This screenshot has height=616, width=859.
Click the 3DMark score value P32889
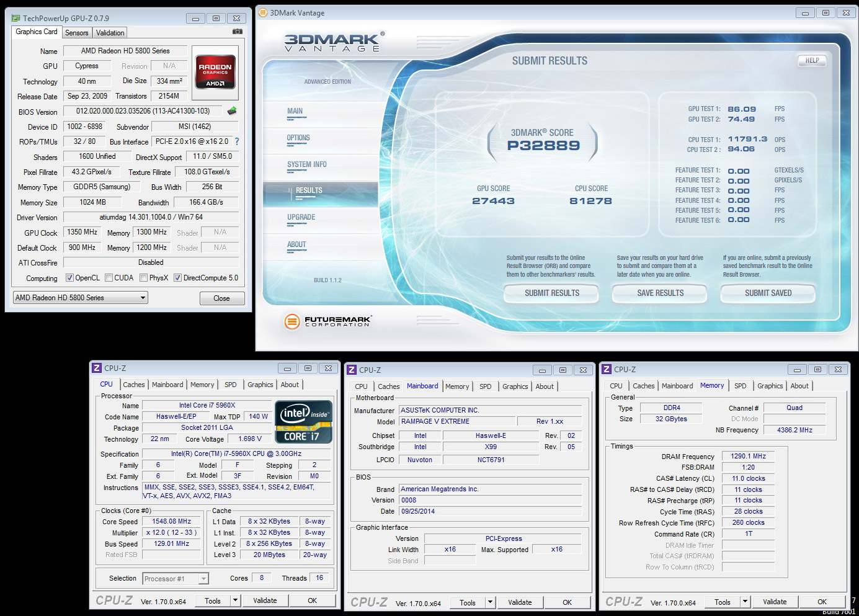click(x=543, y=145)
